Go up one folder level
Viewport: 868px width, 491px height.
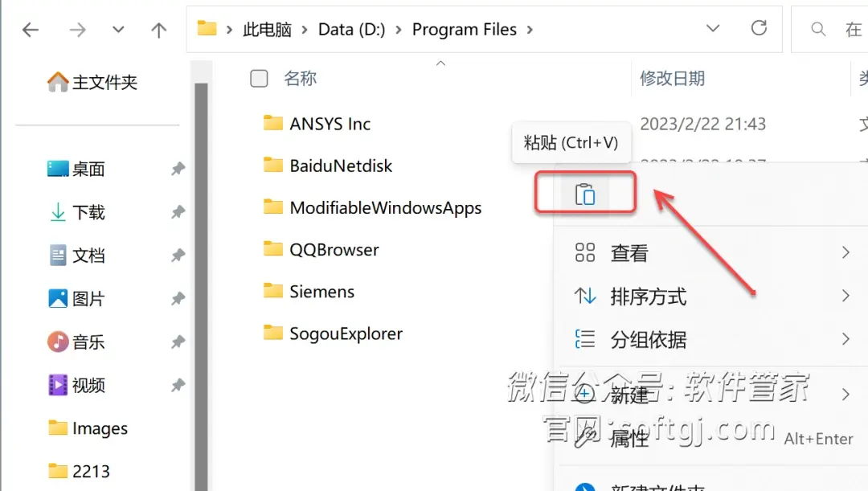click(159, 30)
